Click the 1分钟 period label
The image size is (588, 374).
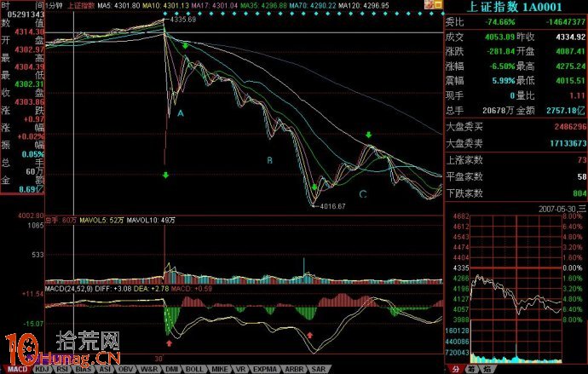coord(55,6)
